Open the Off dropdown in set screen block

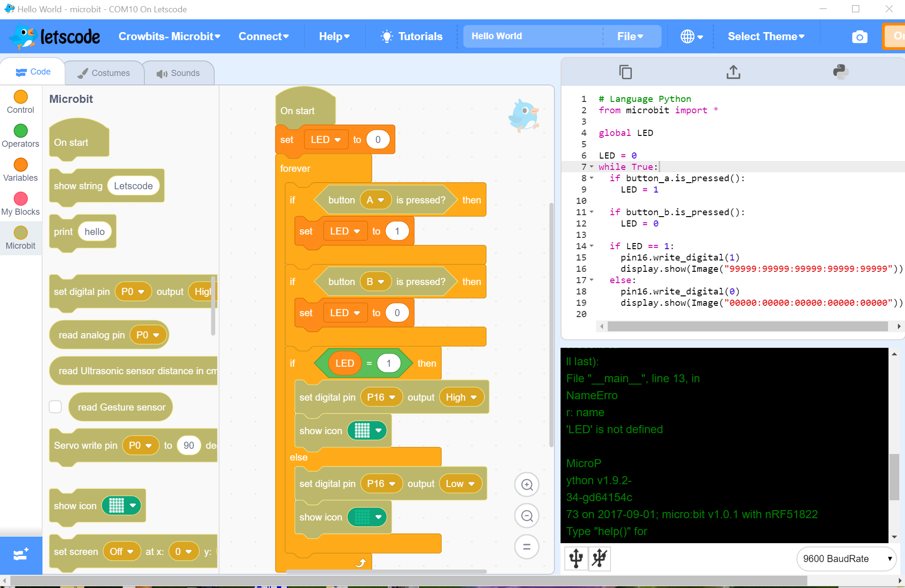pos(122,552)
